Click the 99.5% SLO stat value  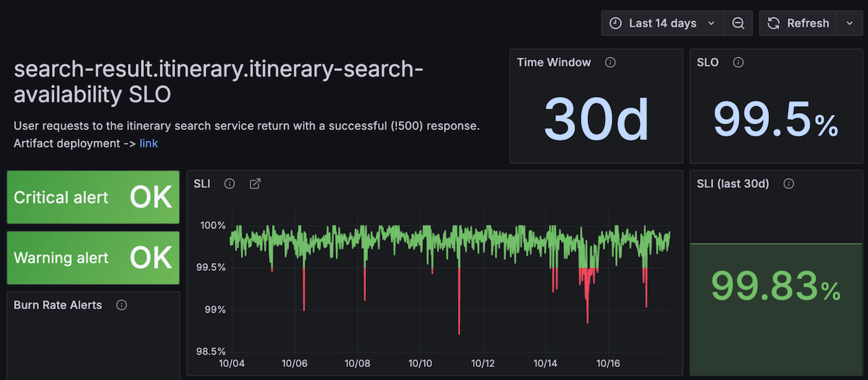click(775, 118)
